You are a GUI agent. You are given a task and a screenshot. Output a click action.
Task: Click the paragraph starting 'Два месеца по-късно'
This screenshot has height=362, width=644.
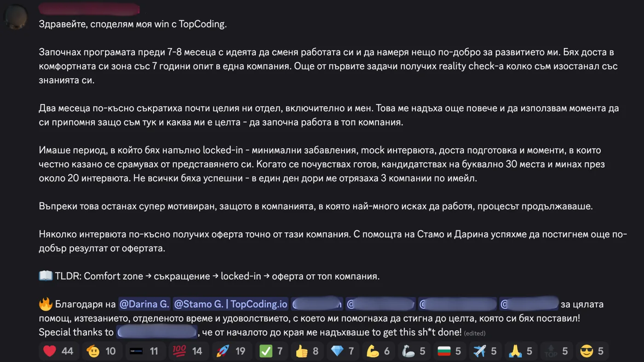[x=329, y=115]
